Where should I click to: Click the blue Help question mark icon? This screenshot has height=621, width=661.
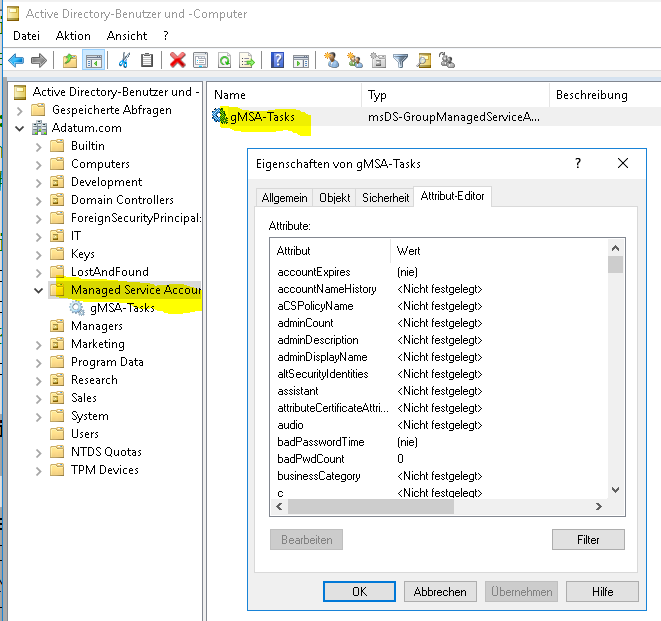click(277, 60)
